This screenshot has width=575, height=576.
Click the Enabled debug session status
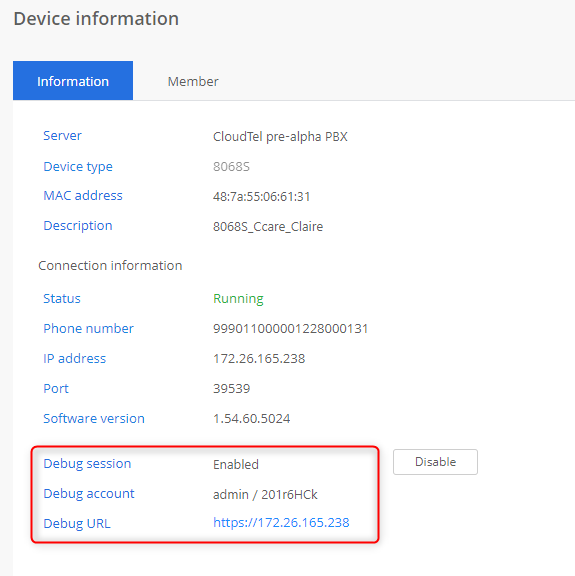(236, 465)
